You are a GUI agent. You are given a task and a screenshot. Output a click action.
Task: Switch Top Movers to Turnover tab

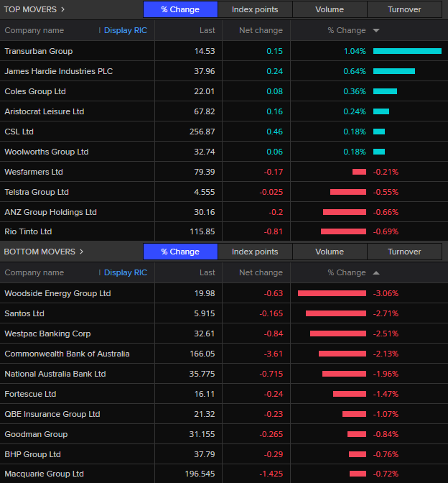click(x=404, y=9)
